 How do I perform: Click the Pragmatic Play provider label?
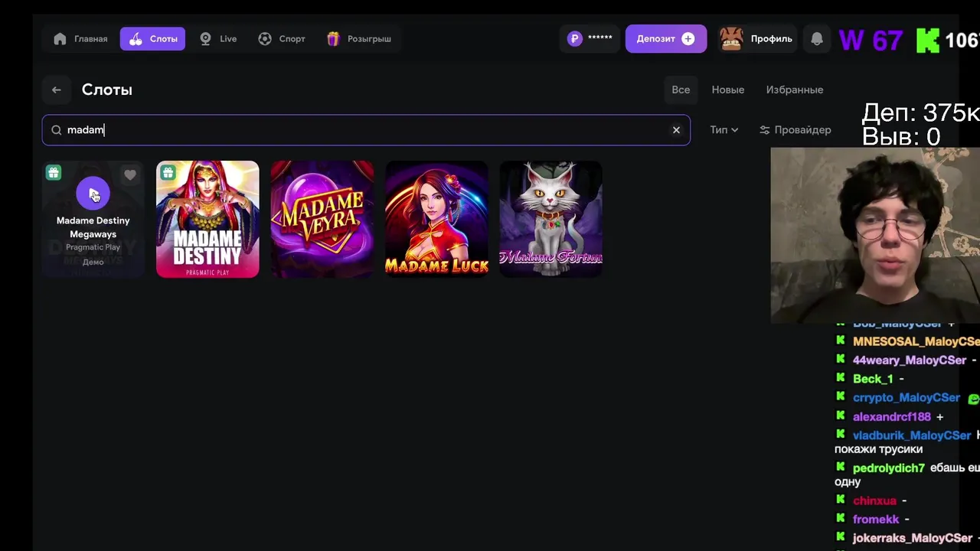click(93, 247)
